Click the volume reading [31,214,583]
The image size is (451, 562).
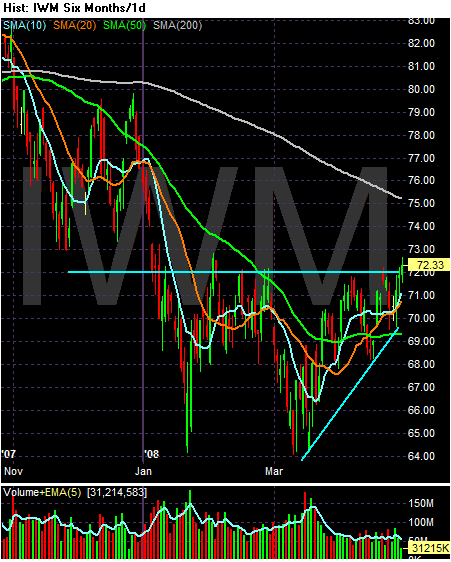point(117,492)
